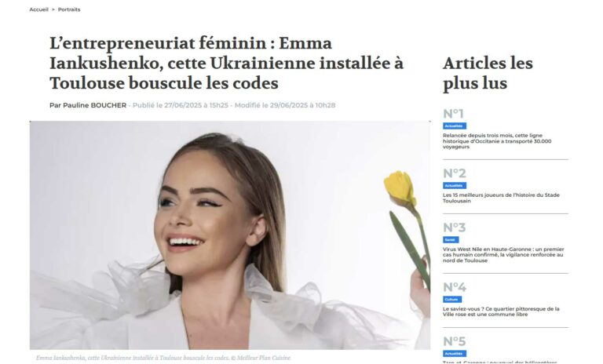
Task: Click the N°4 ranking number
Action: [x=455, y=287]
